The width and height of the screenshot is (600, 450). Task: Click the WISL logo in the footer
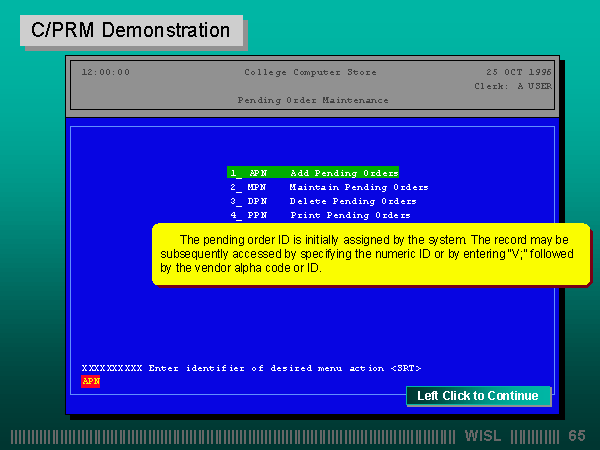point(485,436)
